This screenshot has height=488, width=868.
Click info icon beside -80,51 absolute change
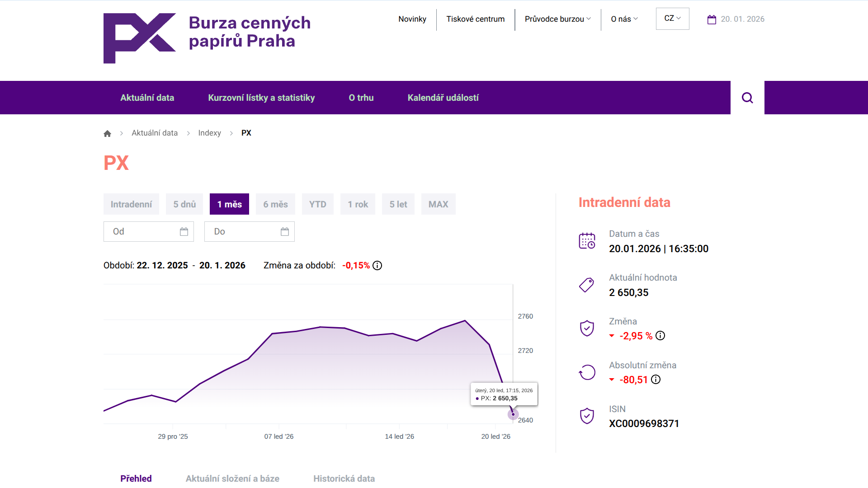pos(656,380)
